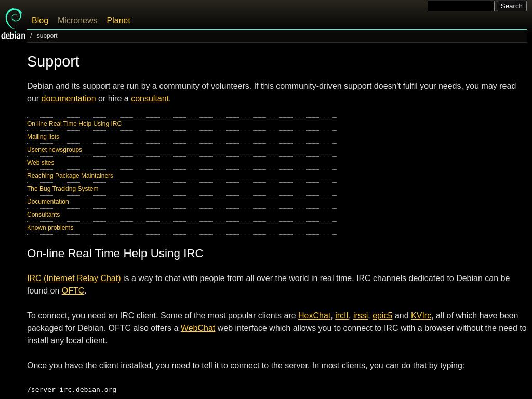Screen dimensions: 532x399
Task: Follow the documentation link in intro
Action: pos(69,98)
